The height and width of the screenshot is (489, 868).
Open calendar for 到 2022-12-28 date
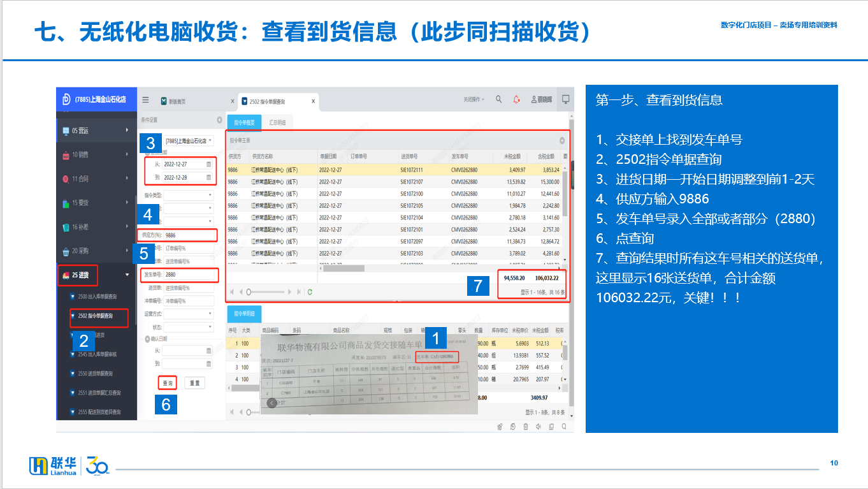click(208, 177)
